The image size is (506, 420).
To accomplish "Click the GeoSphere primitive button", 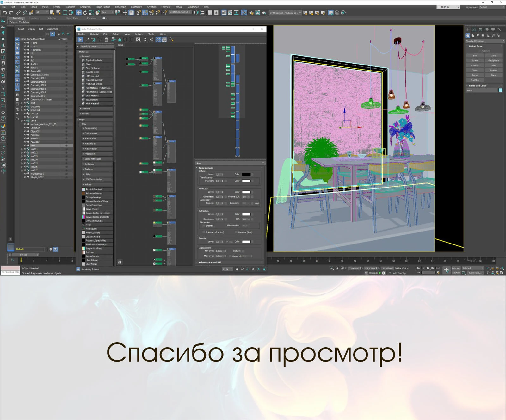I will point(493,60).
